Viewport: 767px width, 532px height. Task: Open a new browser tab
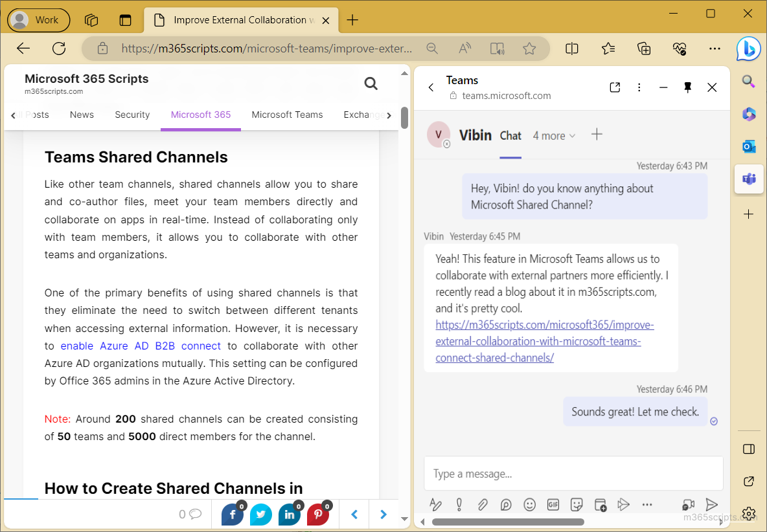tap(352, 20)
